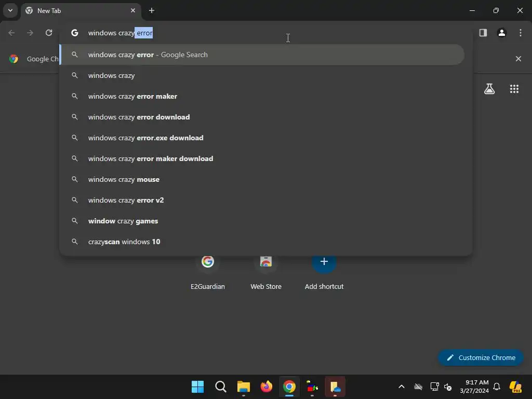The width and height of the screenshot is (532, 399).
Task: Click the display network tray icon
Action: pos(434,387)
